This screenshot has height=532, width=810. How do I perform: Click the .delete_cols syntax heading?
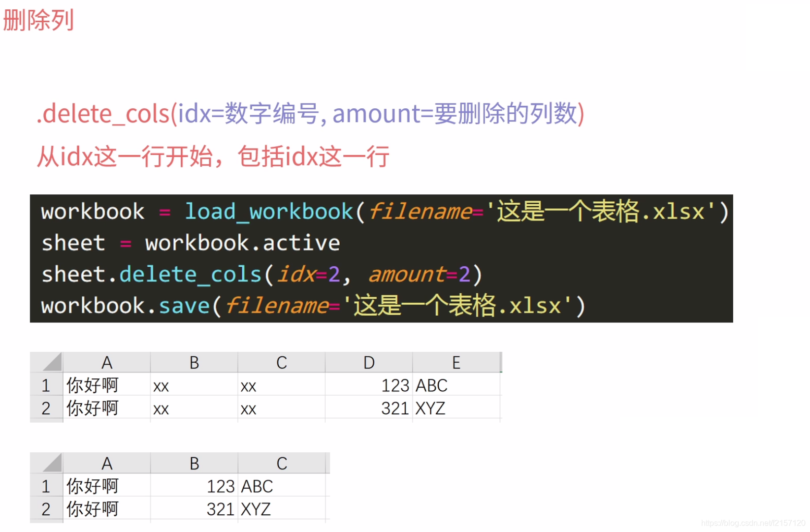coord(310,114)
